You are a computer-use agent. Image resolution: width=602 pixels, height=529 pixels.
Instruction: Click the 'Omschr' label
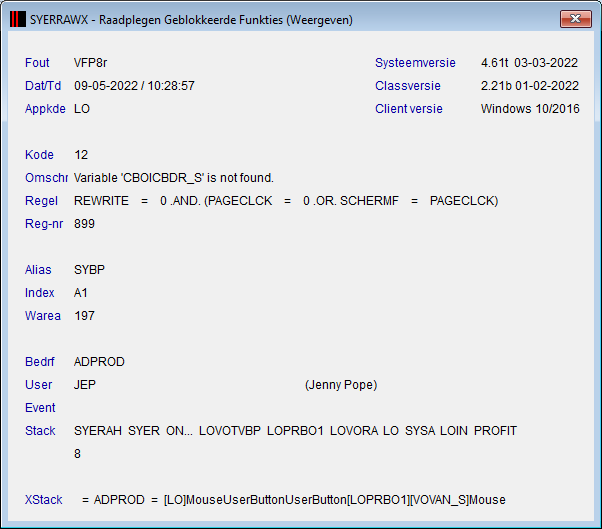pos(46,178)
